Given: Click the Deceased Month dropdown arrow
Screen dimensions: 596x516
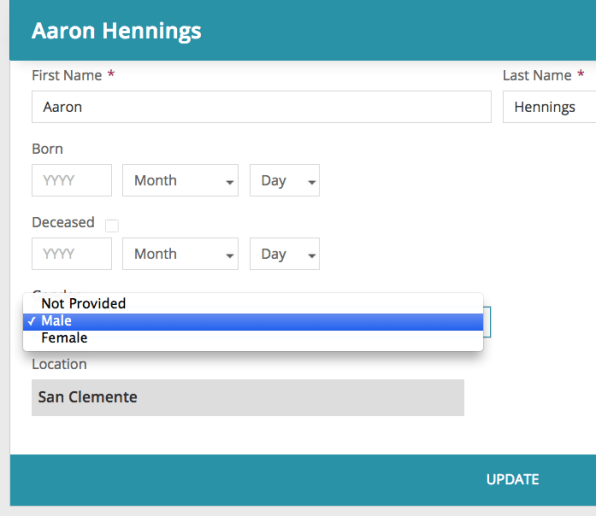Looking at the screenshot, I should tap(230, 256).
